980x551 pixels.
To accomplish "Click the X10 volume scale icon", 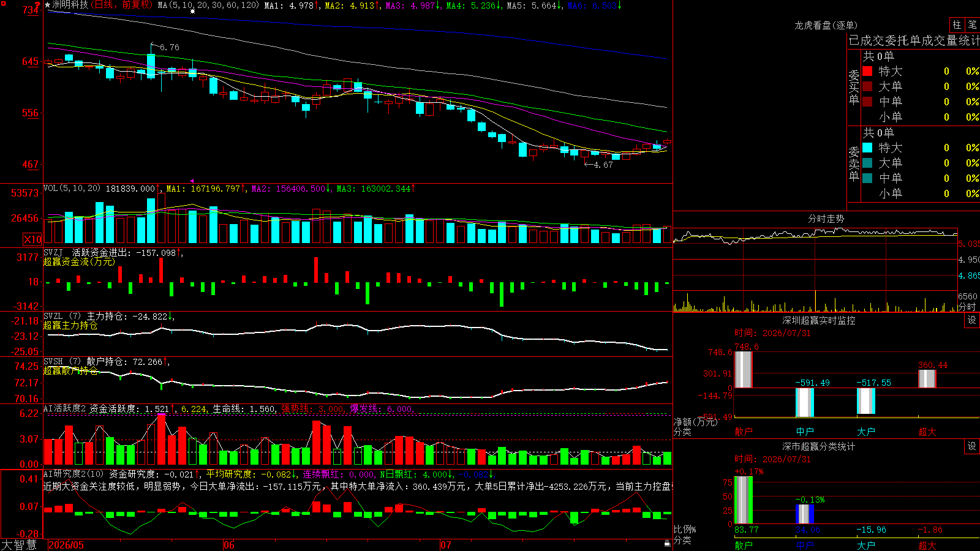I will tap(32, 239).
